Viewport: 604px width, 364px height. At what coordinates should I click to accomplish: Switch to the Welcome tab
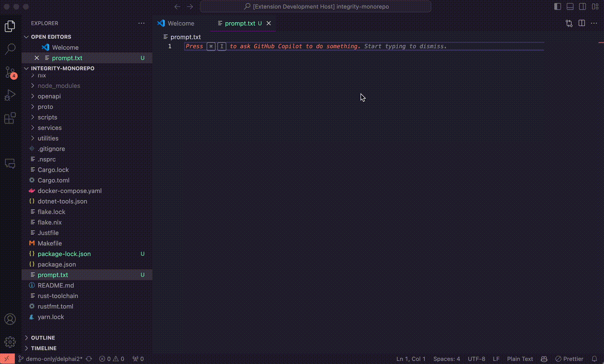tap(181, 23)
